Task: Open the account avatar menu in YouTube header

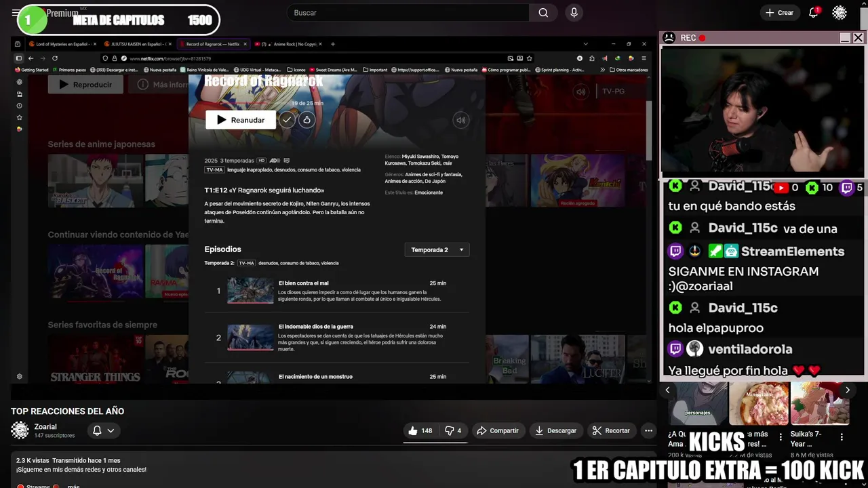Action: coord(840,13)
